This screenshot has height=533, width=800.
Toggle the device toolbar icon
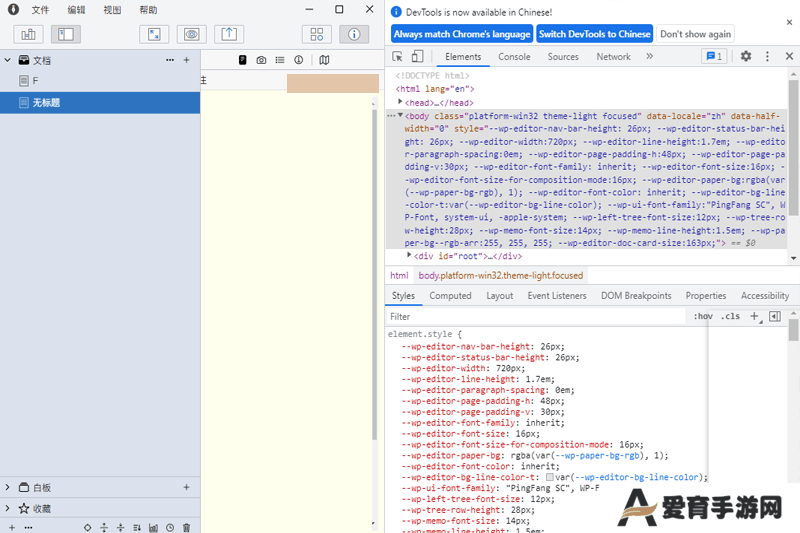tap(417, 57)
